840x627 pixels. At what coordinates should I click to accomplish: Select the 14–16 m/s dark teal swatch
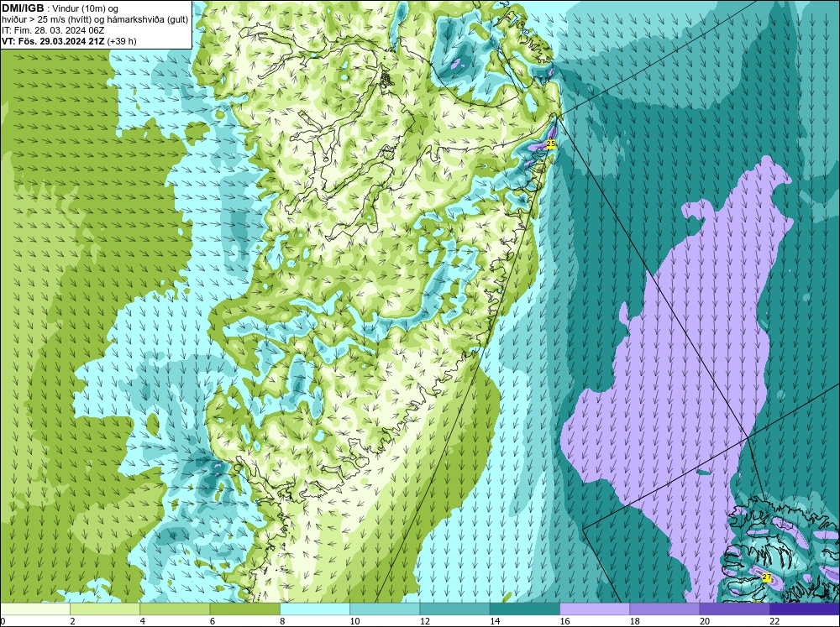(525, 609)
